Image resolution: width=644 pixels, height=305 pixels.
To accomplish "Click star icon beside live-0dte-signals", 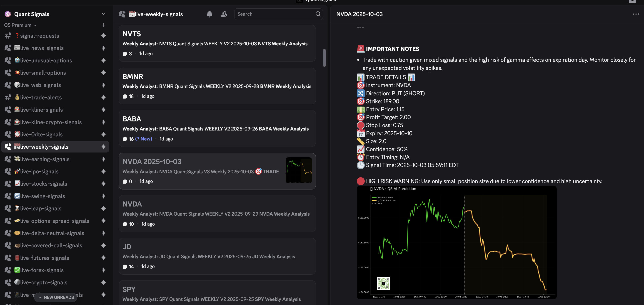I will (x=103, y=134).
